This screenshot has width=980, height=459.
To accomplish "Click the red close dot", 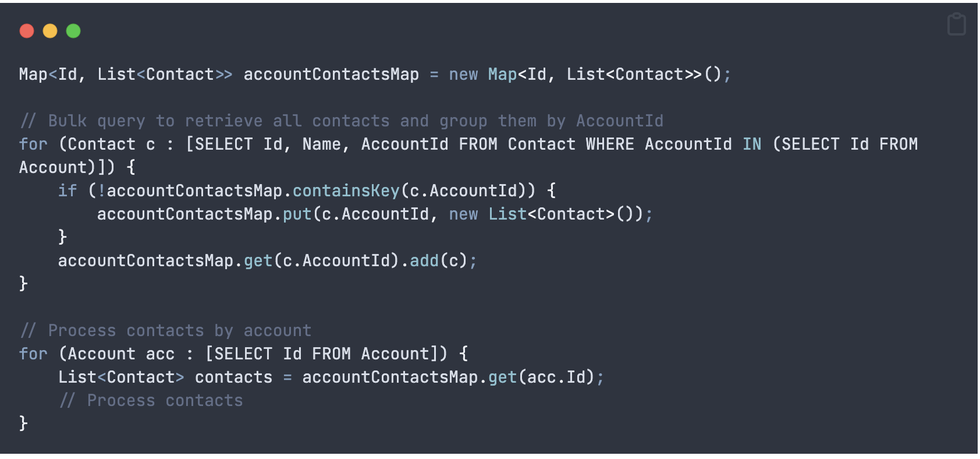I will click(27, 31).
